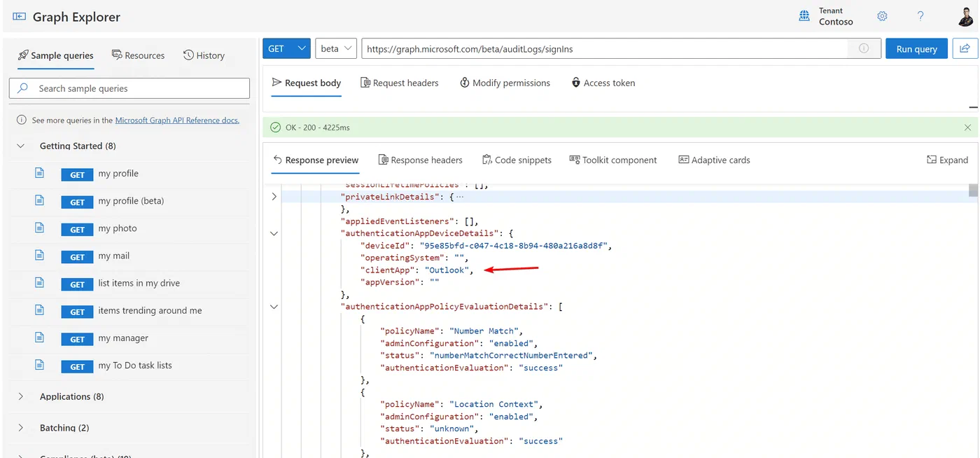Expand the Batching (2) group
The width and height of the screenshot is (980, 458).
[20, 428]
